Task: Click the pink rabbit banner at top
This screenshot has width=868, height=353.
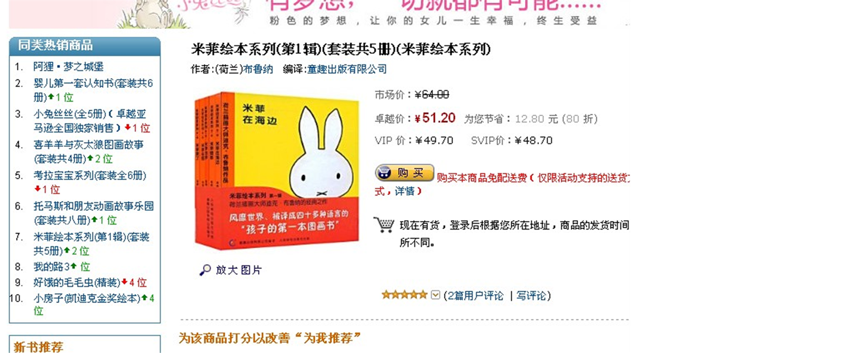Action: point(319,13)
